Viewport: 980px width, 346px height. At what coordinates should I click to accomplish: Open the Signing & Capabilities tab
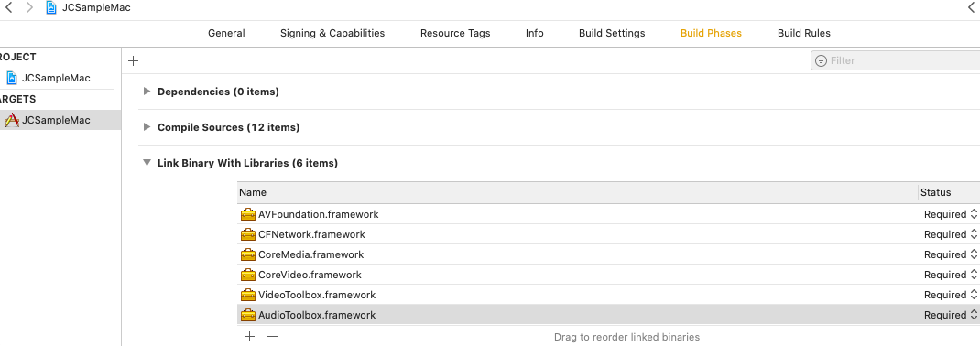[332, 33]
